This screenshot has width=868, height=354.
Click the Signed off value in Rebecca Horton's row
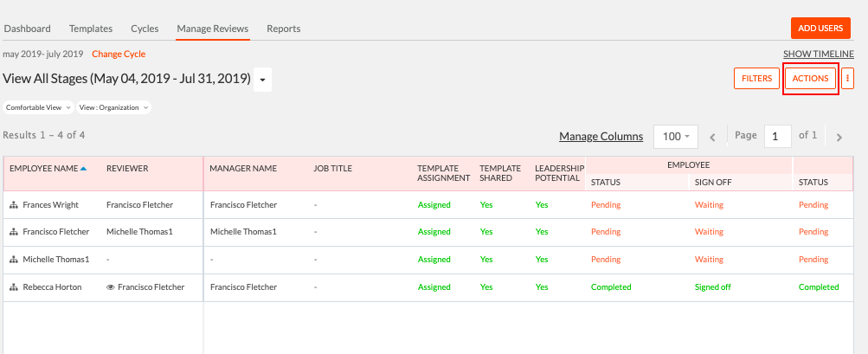[x=713, y=287]
